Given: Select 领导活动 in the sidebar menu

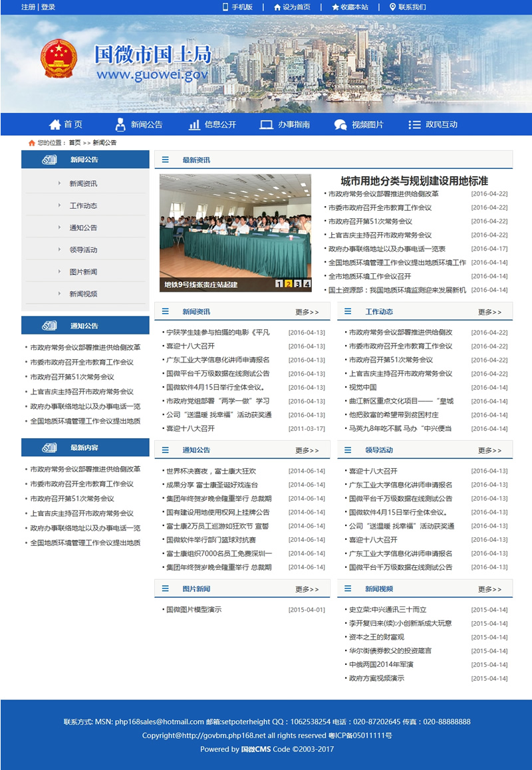Looking at the screenshot, I should (83, 250).
